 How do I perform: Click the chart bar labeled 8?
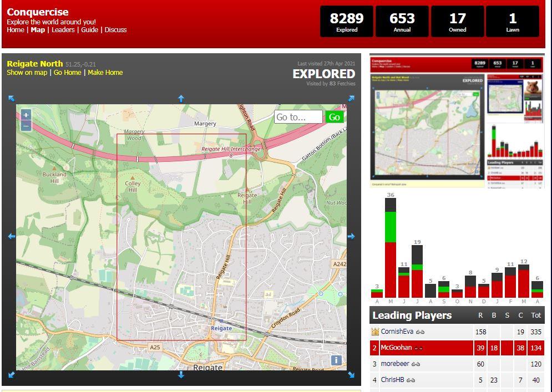tap(470, 287)
